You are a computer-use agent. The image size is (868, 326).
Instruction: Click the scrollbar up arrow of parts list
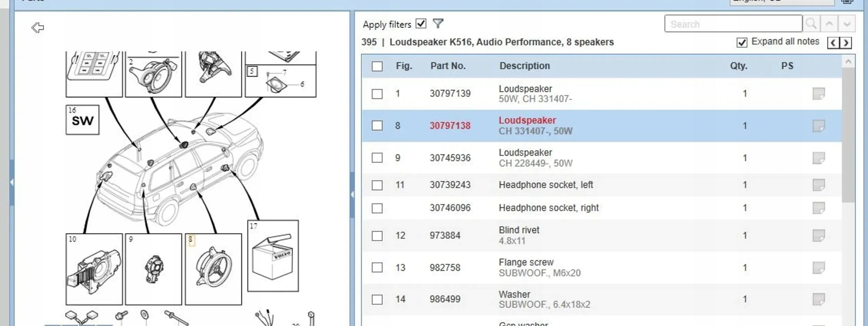click(849, 62)
